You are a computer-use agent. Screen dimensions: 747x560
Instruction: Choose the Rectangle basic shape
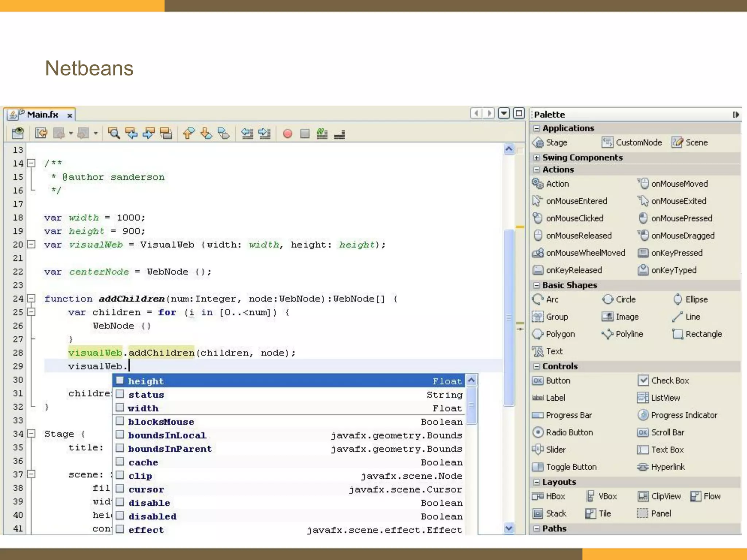click(697, 334)
